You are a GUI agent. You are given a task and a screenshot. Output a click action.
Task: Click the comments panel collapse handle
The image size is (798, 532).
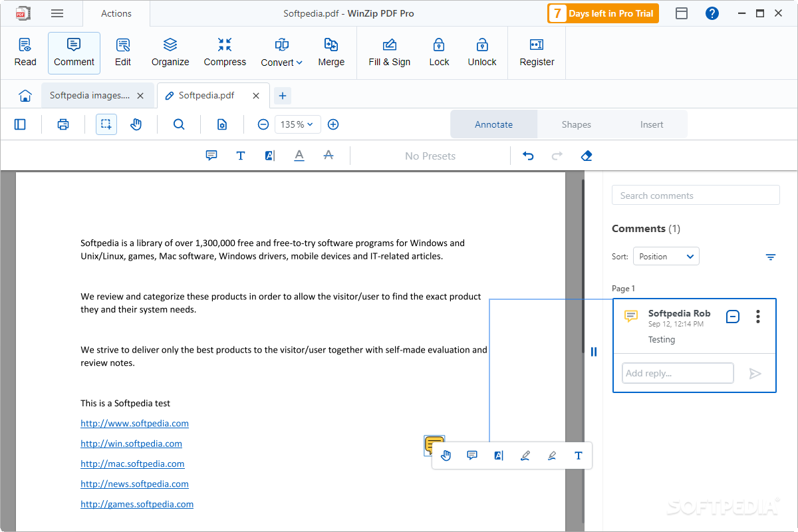(594, 352)
